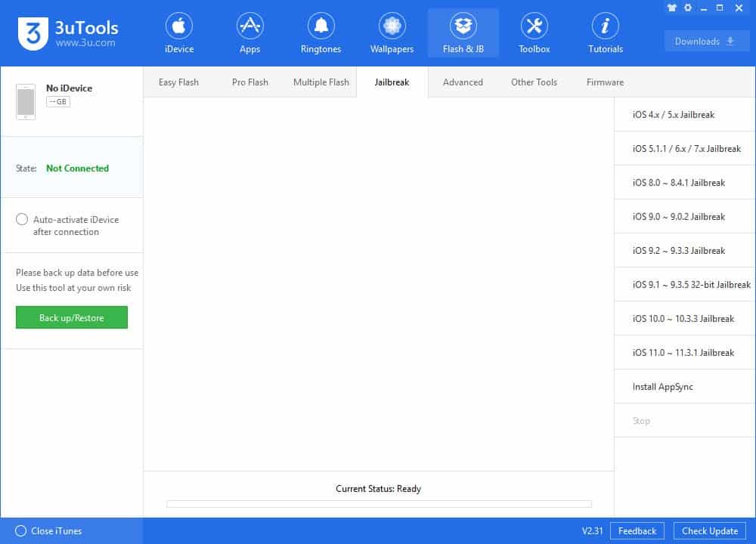This screenshot has width=756, height=544.
Task: Toggle the Close iTunes option
Action: 21,531
